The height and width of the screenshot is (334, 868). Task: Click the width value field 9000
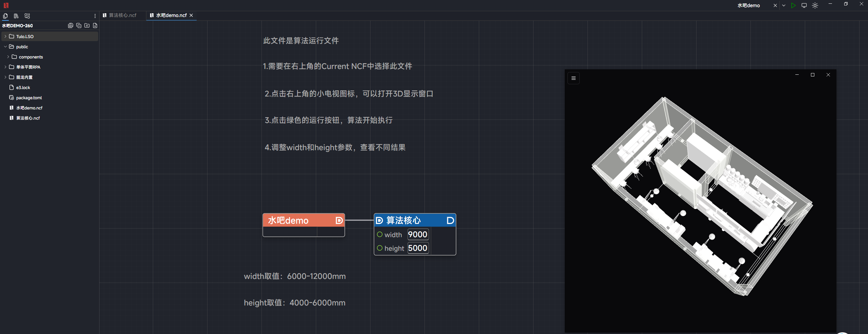pyautogui.click(x=417, y=234)
